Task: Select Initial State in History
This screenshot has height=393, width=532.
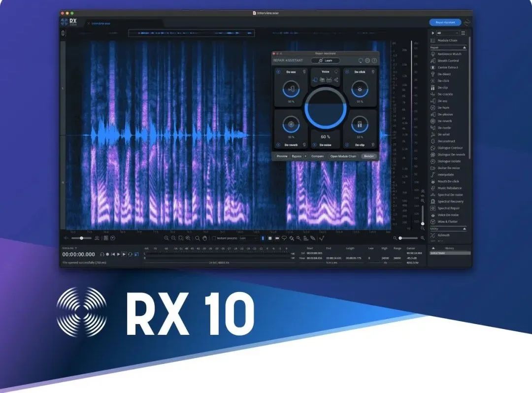Action: tap(450, 253)
